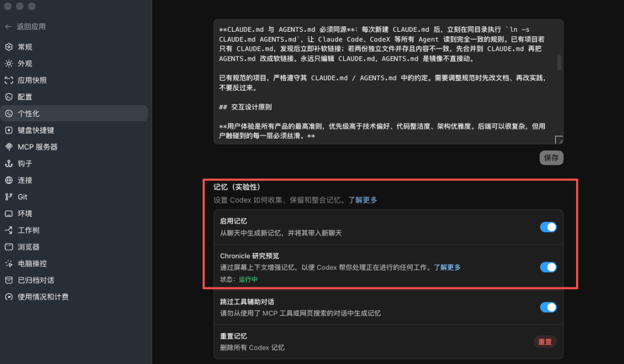Click the 已归档对话 archive icon
Viewport: 624px width, 364px height.
[9, 280]
